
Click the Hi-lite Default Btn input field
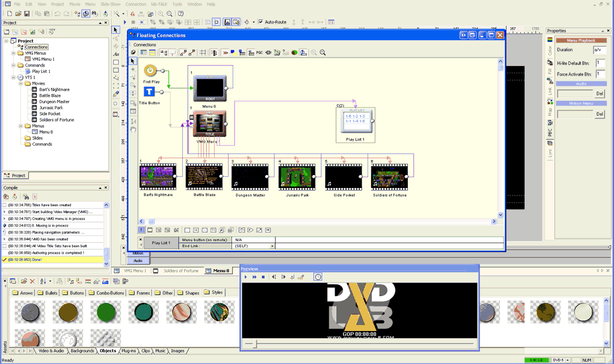click(601, 63)
